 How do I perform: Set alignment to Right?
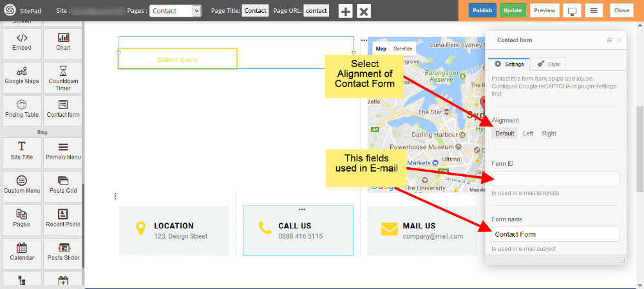click(x=549, y=134)
